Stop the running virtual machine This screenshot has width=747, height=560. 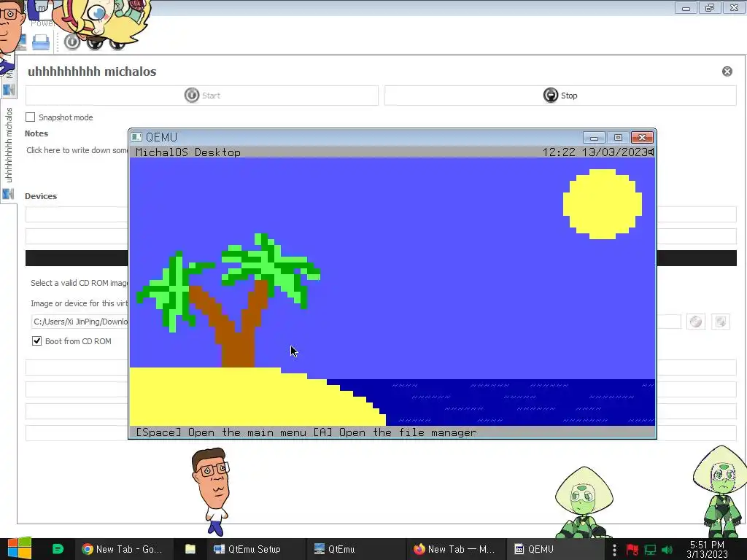tap(560, 96)
